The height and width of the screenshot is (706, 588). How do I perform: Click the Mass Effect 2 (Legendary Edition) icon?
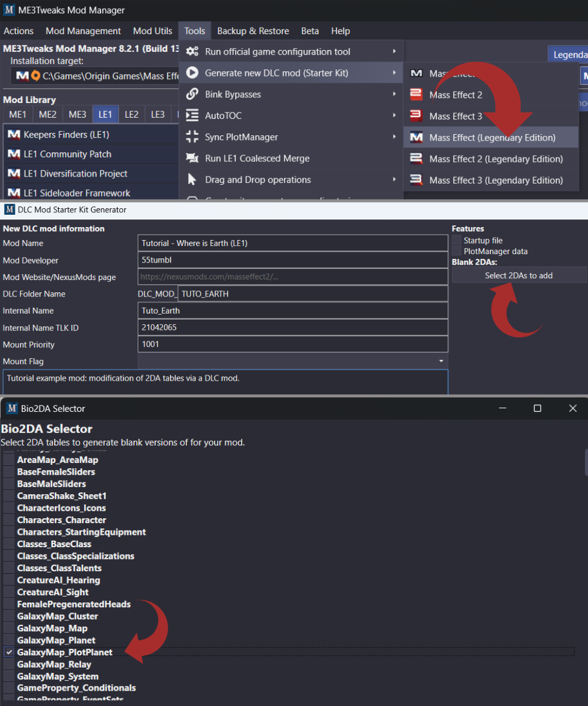pyautogui.click(x=416, y=159)
